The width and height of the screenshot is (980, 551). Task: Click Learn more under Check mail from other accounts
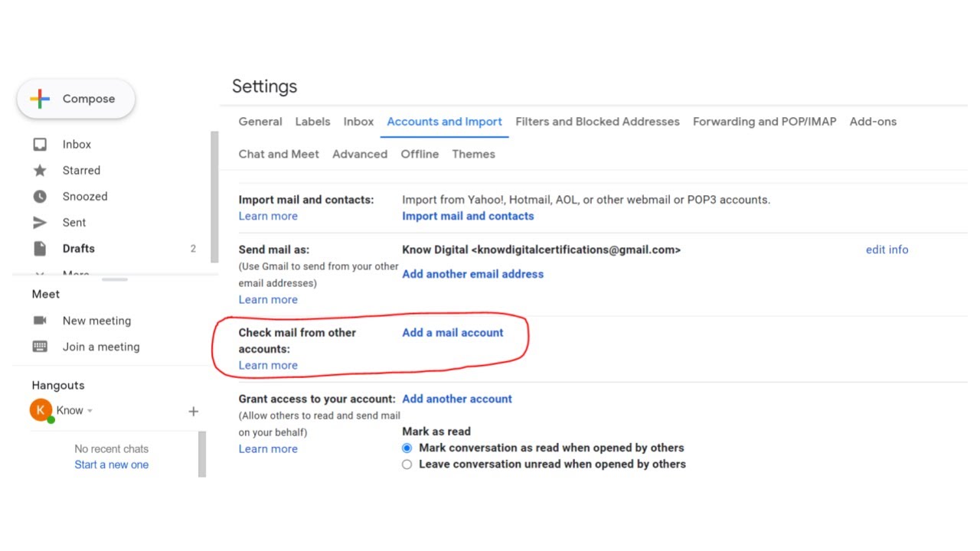268,365
